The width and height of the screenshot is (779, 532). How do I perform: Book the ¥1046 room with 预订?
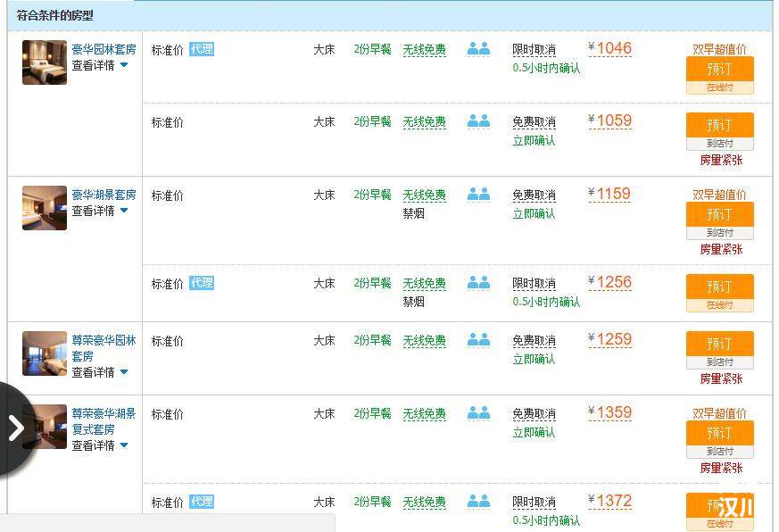click(x=719, y=69)
